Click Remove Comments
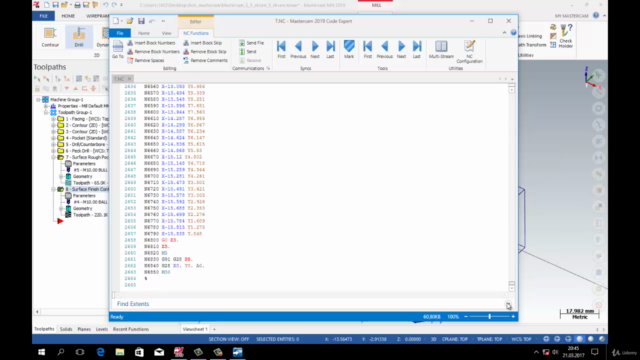This screenshot has height=360, width=640. tap(205, 60)
